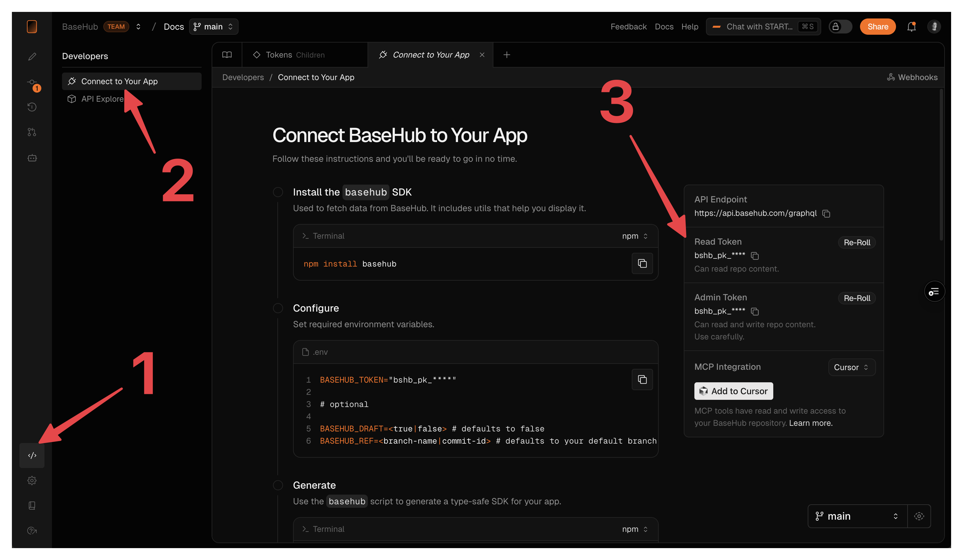Open the Help menu item
The image size is (963, 560).
[x=690, y=27]
